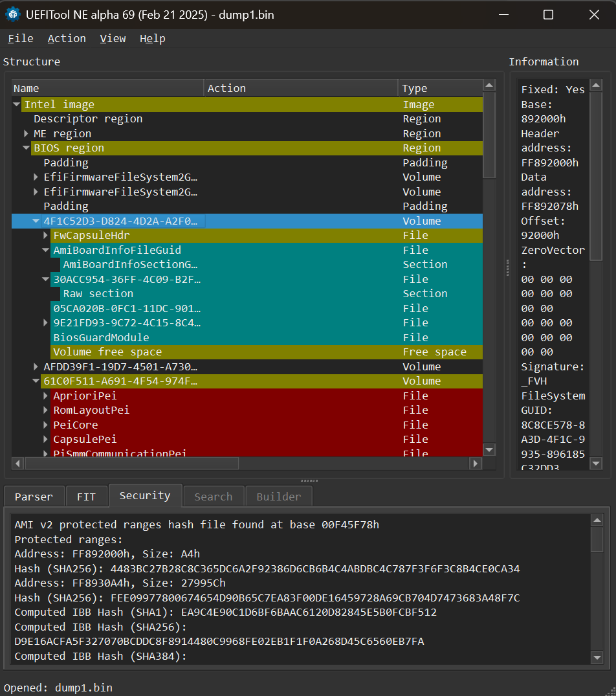Click the Security log scrollbar thumb
The height and width of the screenshot is (696, 616).
[597, 539]
